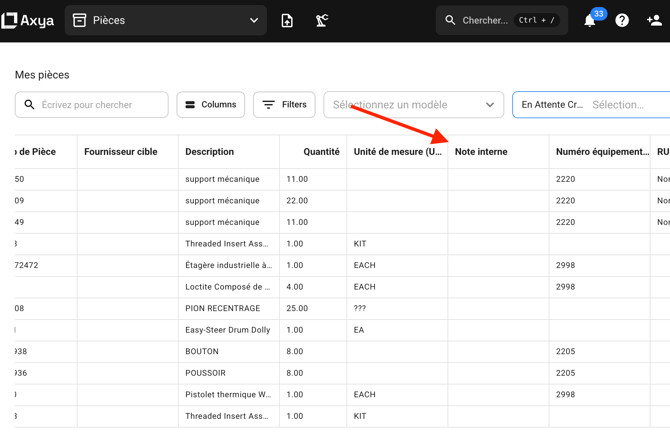Select the PION RECENTRAGE row
The height and width of the screenshot is (439, 670).
coord(222,308)
